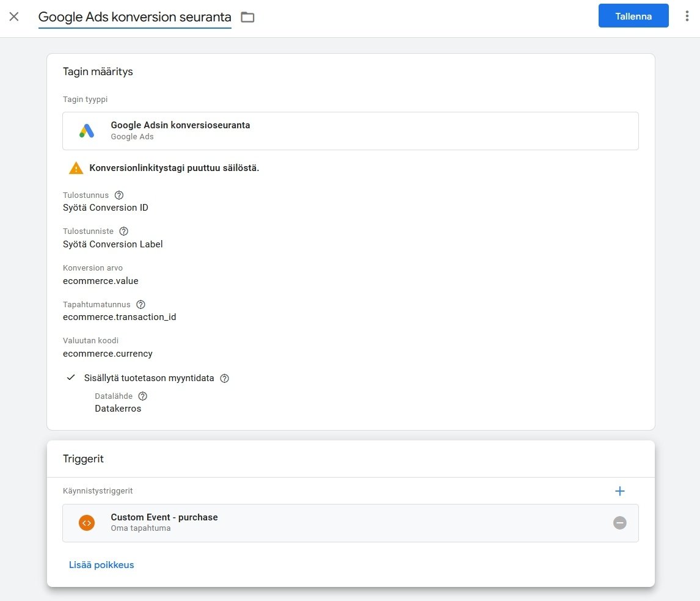Click Valuutan koodi label
This screenshot has height=601, width=700.
(90, 341)
